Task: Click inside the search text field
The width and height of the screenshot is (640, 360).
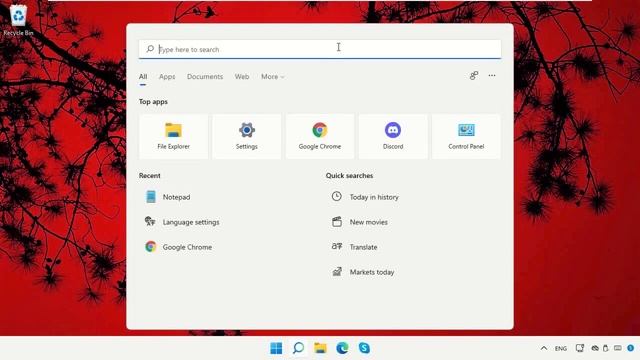Action: [x=320, y=49]
